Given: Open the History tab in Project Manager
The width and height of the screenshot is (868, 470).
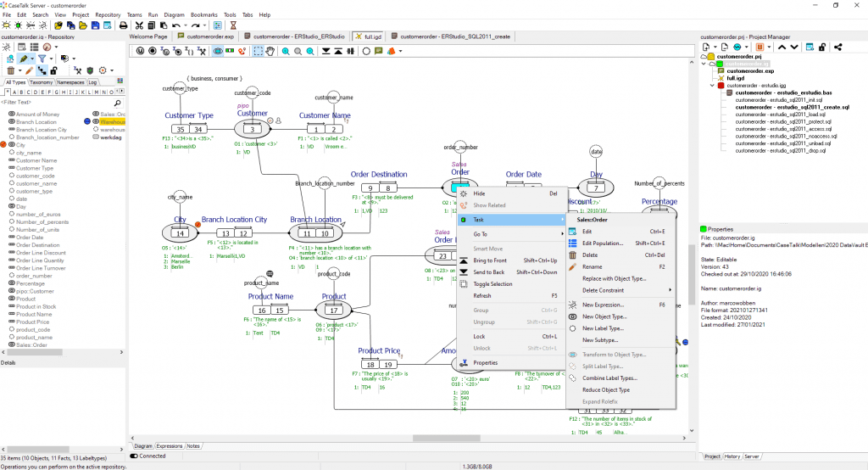Looking at the screenshot, I should [732, 456].
